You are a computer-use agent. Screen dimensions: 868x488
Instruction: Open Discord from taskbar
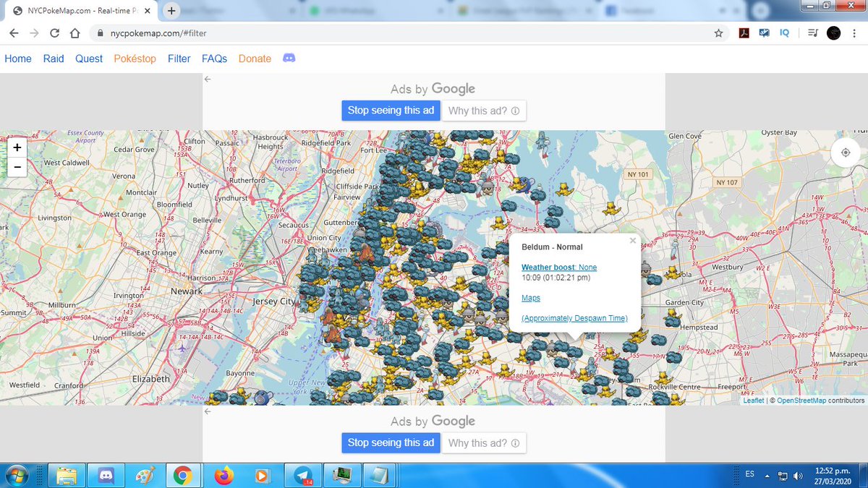coord(106,476)
